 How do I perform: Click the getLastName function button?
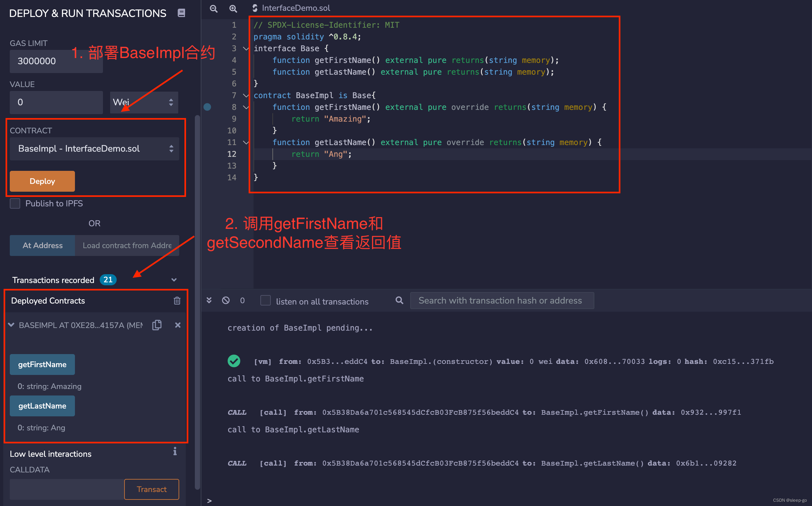tap(42, 406)
